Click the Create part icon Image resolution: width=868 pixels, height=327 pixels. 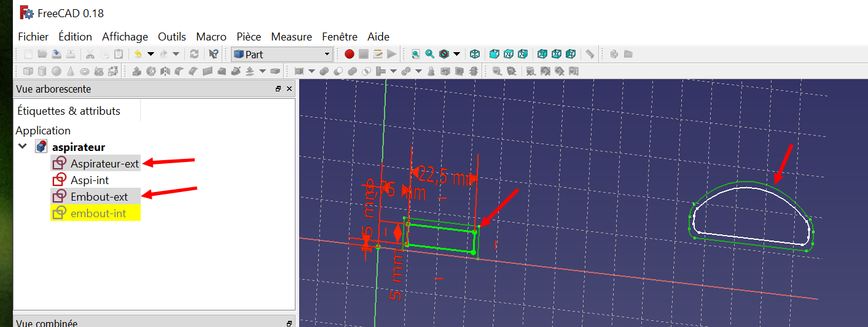(614, 54)
